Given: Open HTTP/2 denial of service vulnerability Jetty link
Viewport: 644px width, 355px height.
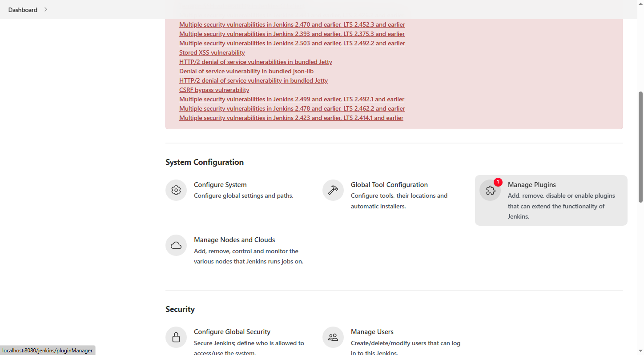Looking at the screenshot, I should pyautogui.click(x=254, y=80).
